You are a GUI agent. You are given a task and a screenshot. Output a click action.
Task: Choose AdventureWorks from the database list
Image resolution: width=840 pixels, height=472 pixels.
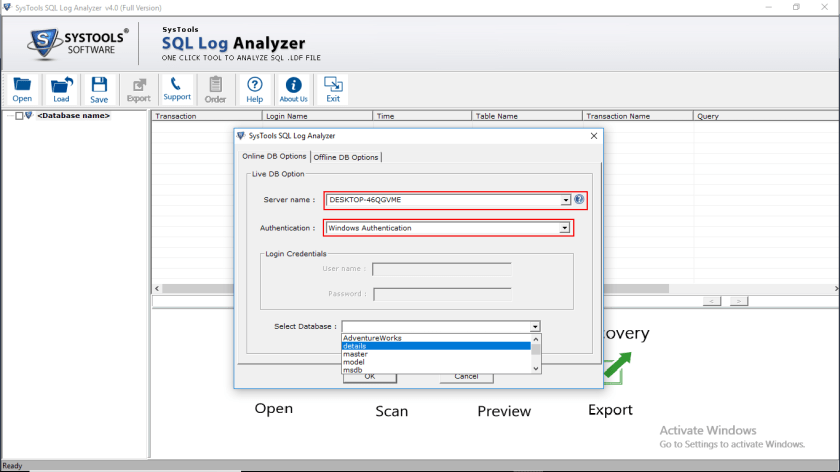372,338
